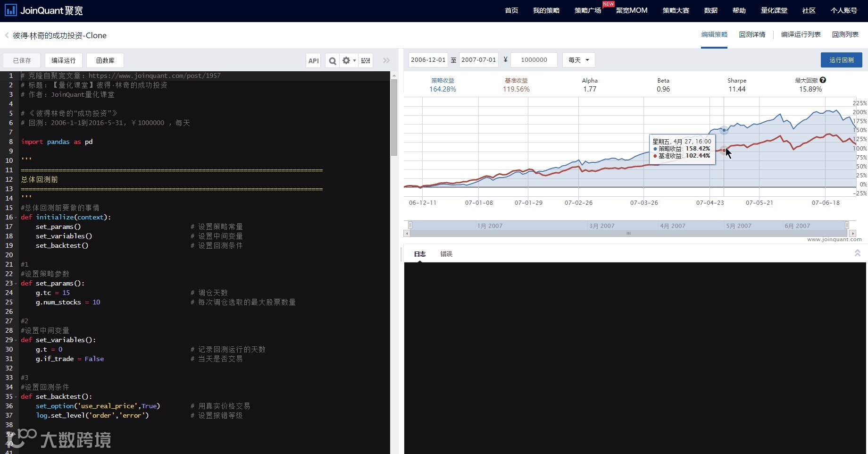Open 数据 in the top navigation
The width and height of the screenshot is (868, 454).
pos(711,10)
